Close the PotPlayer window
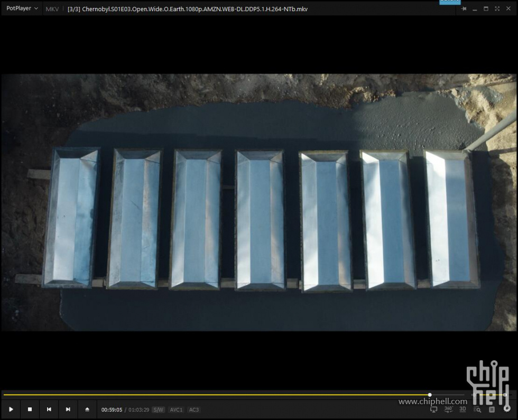The image size is (518, 420). [x=508, y=9]
